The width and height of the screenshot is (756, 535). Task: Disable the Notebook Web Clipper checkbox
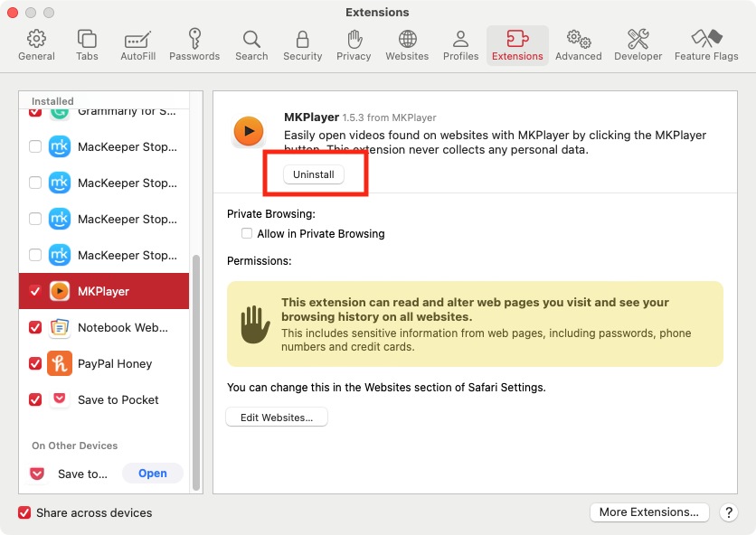click(35, 327)
